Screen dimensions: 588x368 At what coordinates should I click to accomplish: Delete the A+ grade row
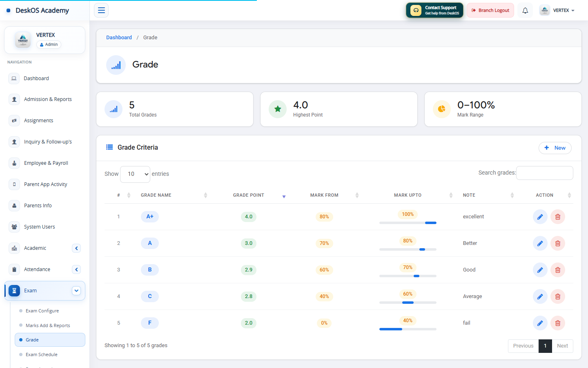click(558, 217)
